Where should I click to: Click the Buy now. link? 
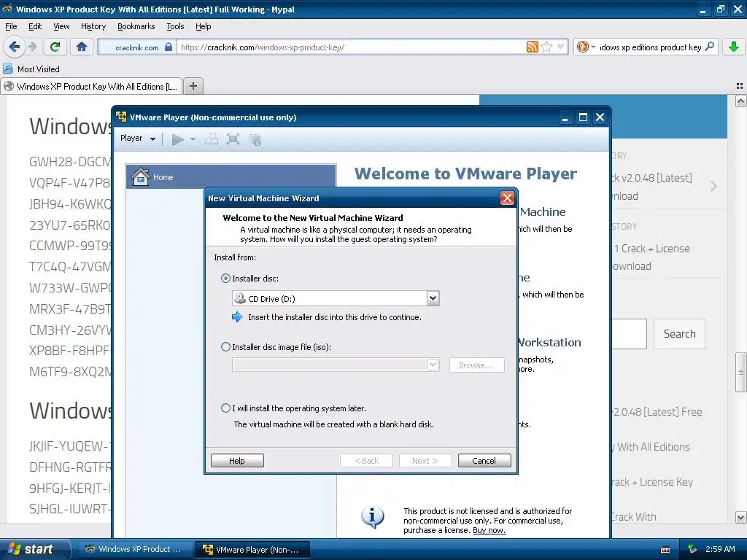489,531
